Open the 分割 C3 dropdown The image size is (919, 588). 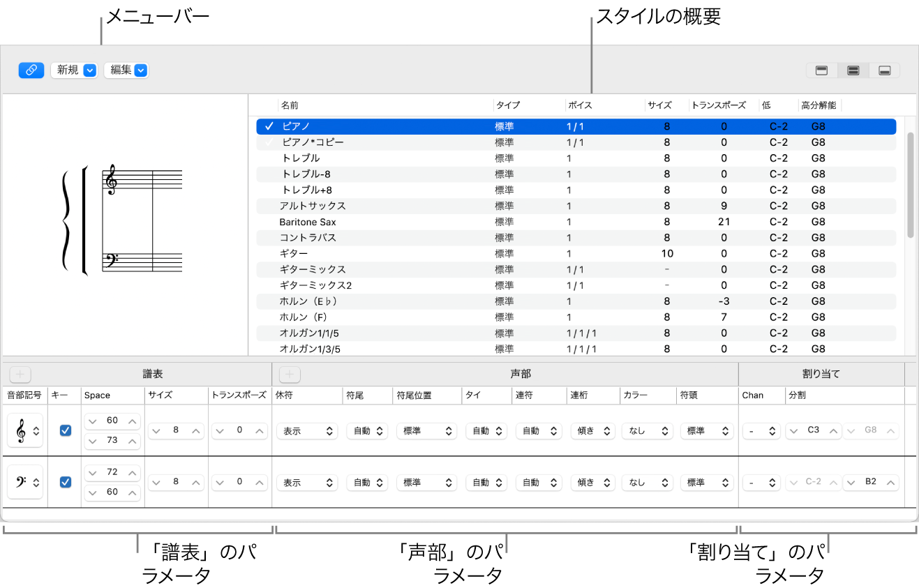point(815,430)
